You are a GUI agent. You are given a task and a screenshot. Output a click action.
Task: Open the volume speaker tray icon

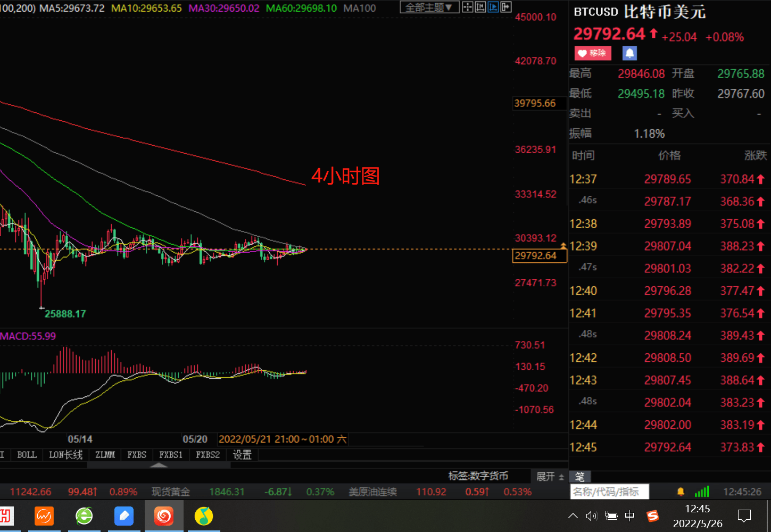pyautogui.click(x=592, y=516)
